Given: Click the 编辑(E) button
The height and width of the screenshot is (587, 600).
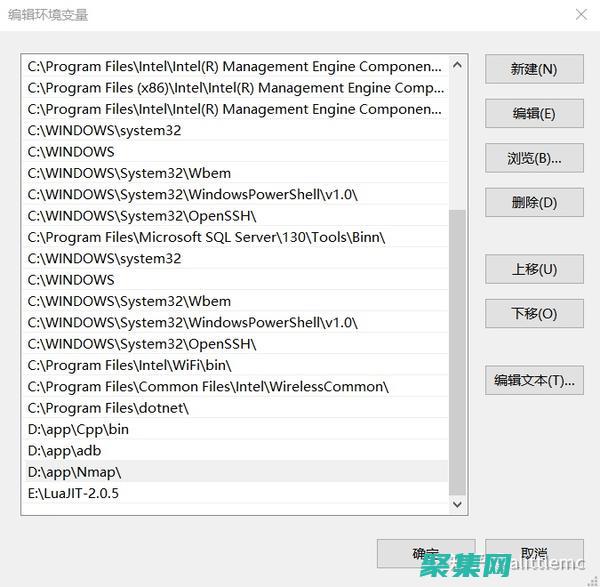Looking at the screenshot, I should (x=534, y=113).
